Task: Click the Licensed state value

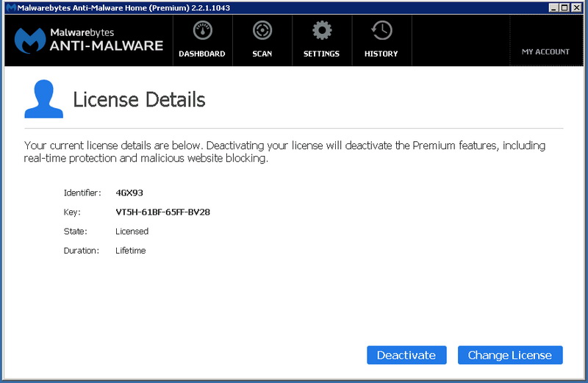Action: click(x=132, y=231)
